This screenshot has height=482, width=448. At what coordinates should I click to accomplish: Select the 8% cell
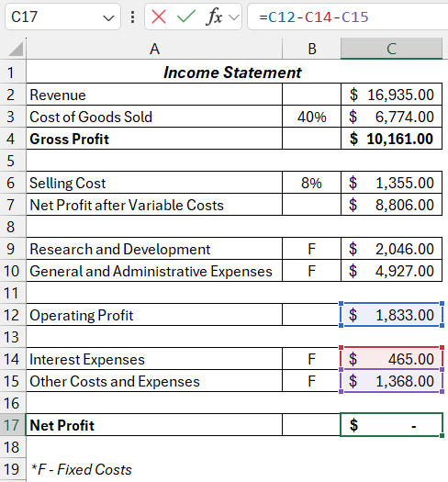click(x=311, y=183)
